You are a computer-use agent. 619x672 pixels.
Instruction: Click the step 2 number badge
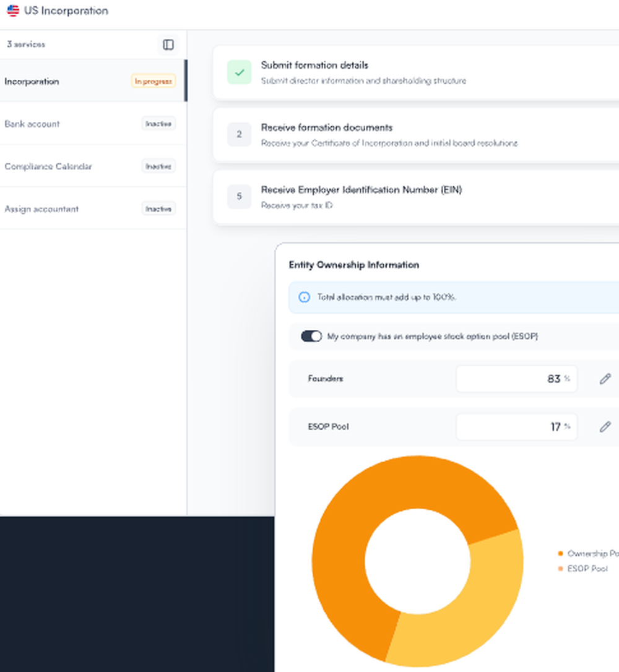(239, 134)
